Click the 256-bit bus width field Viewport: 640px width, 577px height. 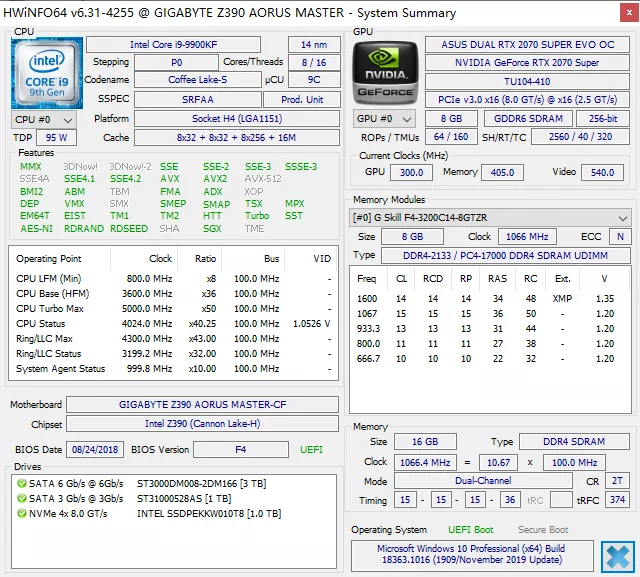603,119
